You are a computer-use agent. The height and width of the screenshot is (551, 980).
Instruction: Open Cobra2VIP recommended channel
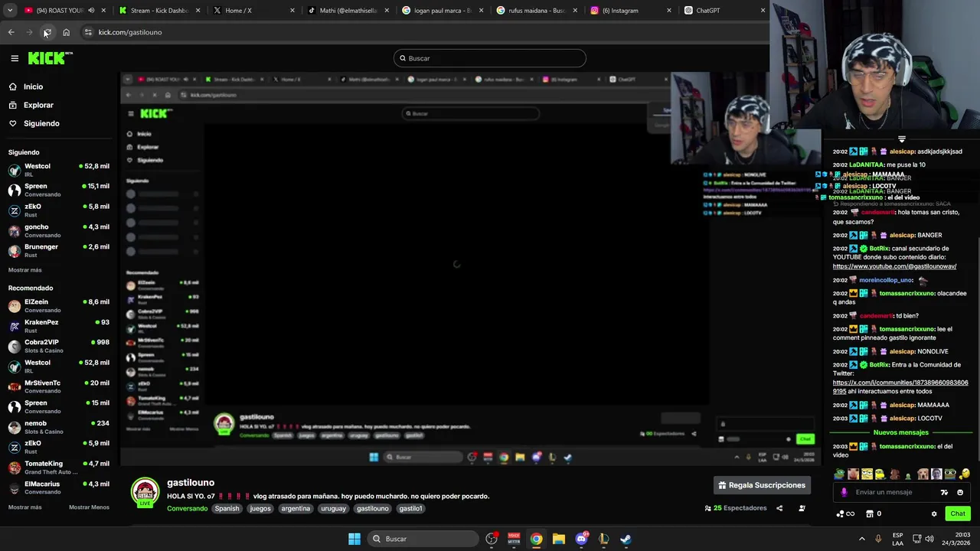pyautogui.click(x=58, y=346)
